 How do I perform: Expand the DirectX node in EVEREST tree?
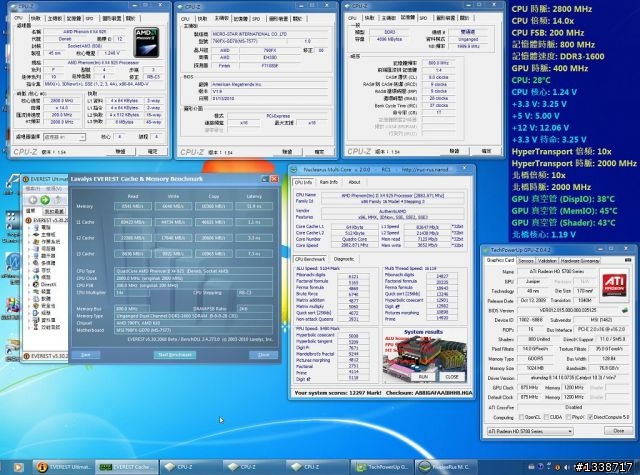point(29,284)
